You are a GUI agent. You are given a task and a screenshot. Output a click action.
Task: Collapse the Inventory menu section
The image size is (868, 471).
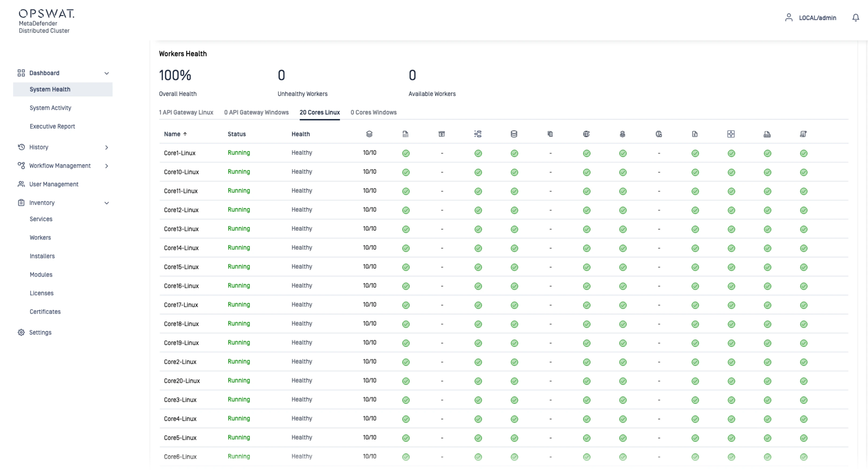tap(106, 203)
